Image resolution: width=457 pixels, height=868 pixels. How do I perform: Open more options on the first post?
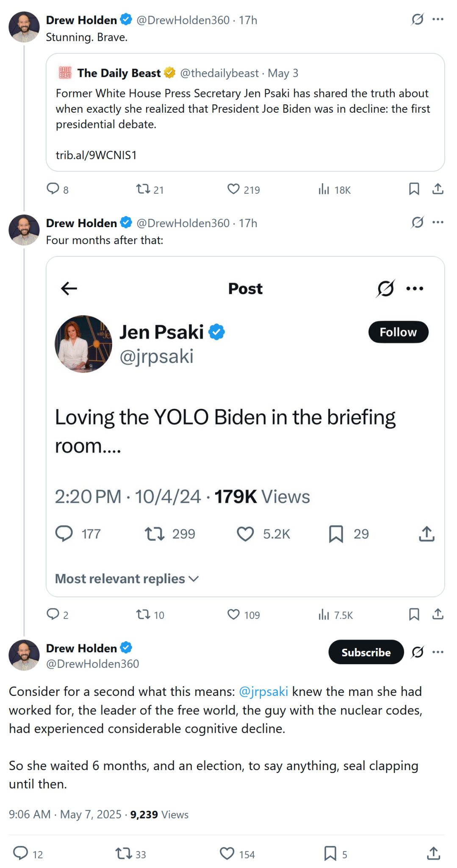(438, 19)
